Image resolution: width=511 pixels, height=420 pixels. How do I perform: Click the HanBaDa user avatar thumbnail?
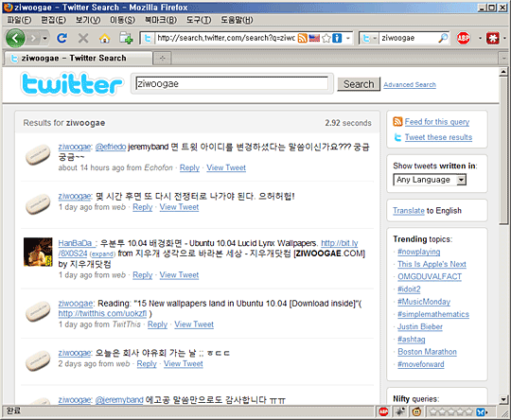pos(38,252)
